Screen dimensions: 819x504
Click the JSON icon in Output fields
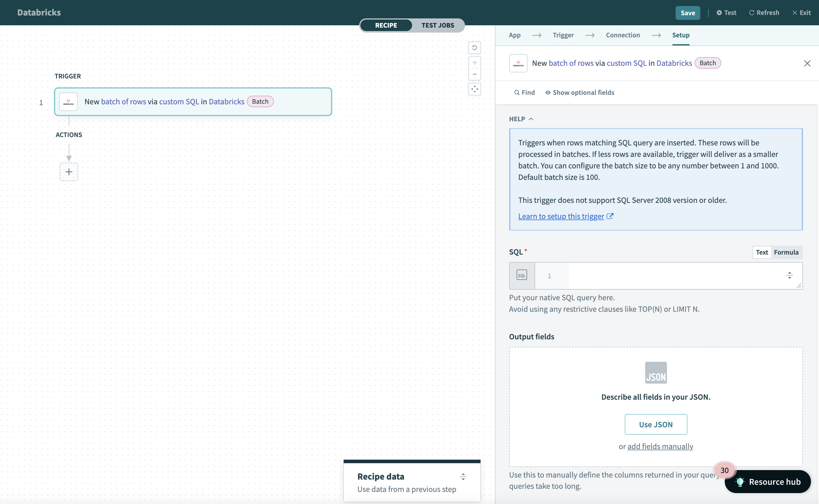[x=655, y=372]
